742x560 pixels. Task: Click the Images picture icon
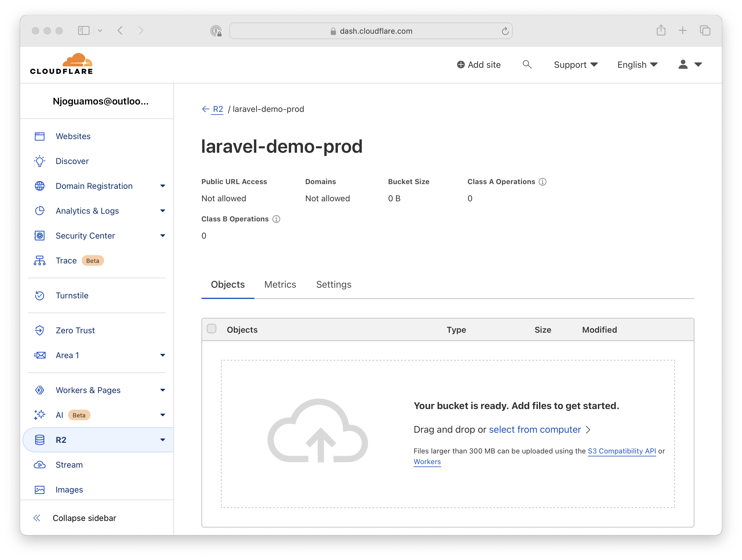click(x=40, y=490)
